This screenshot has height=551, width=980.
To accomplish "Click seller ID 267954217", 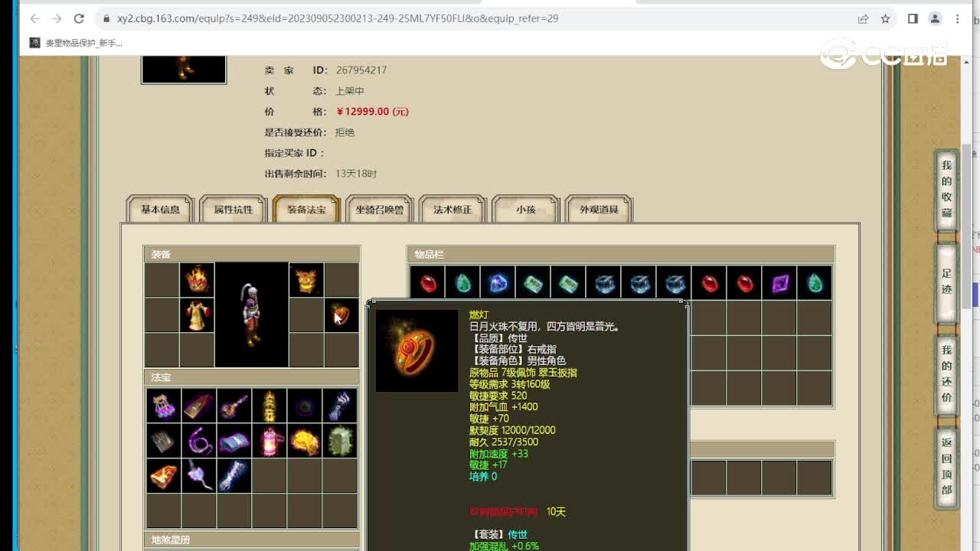I will pyautogui.click(x=361, y=70).
